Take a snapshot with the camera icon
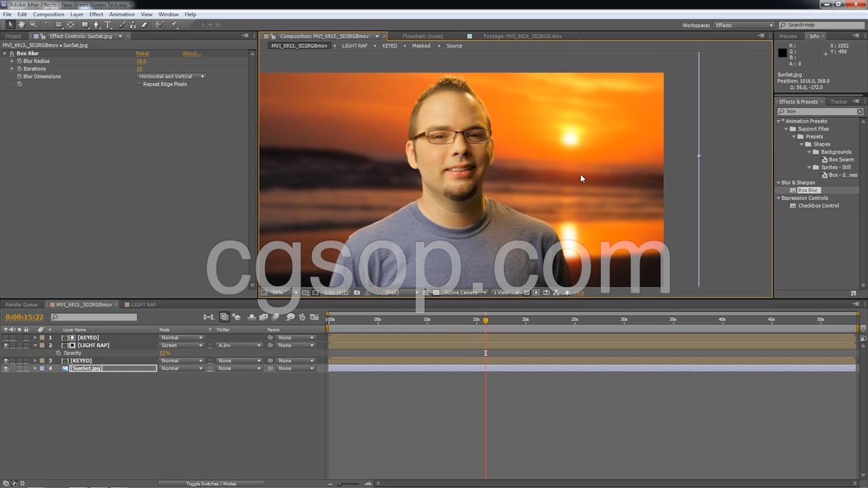Viewport: 868px width, 488px height. coord(357,293)
